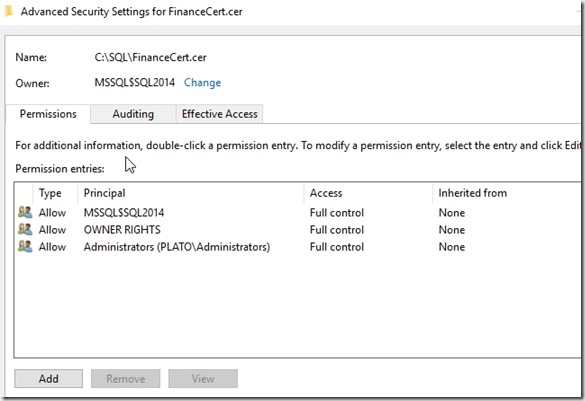The height and width of the screenshot is (401, 585).
Task: Click the greyed-out View button
Action: pyautogui.click(x=203, y=379)
